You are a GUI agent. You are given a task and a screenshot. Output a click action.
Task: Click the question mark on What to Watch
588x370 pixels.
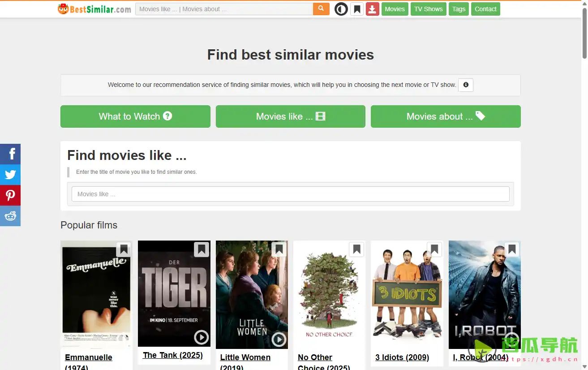tap(167, 116)
